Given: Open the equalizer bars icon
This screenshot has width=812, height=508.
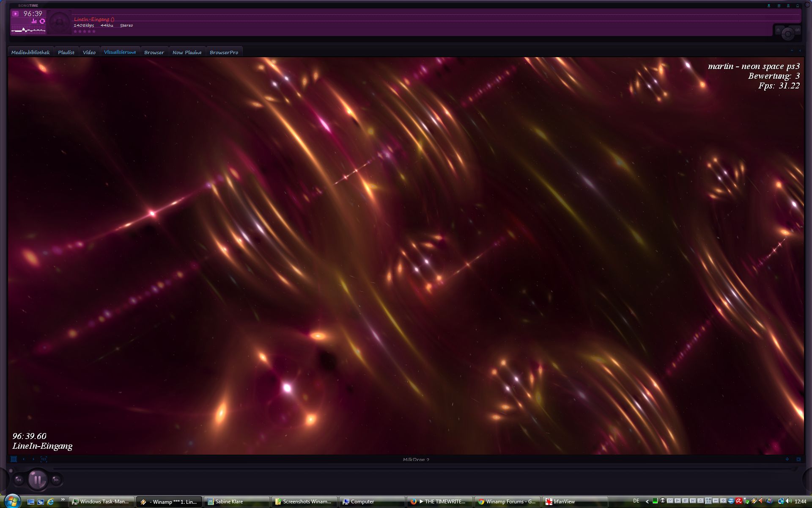Looking at the screenshot, I should (34, 21).
